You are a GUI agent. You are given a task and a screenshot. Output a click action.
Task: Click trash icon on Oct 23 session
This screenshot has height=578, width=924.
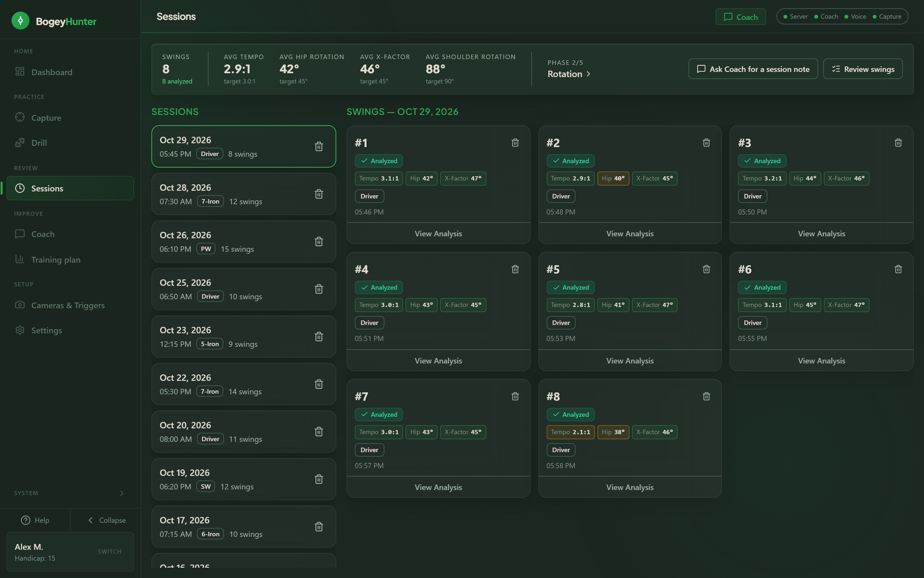click(319, 337)
